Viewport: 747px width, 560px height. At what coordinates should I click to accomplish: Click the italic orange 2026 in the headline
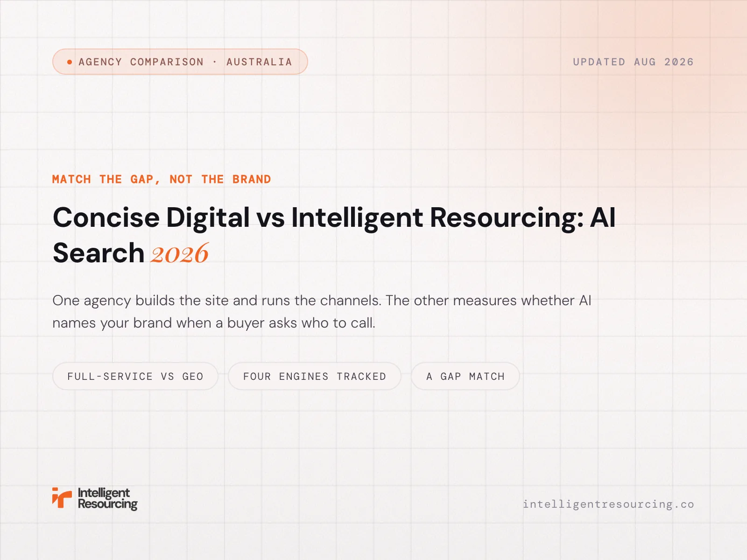click(180, 254)
